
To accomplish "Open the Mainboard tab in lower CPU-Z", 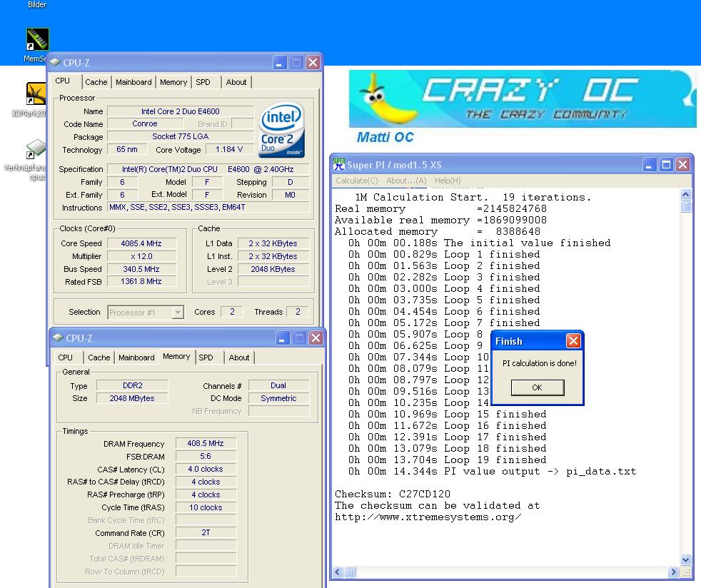I will pyautogui.click(x=136, y=358).
